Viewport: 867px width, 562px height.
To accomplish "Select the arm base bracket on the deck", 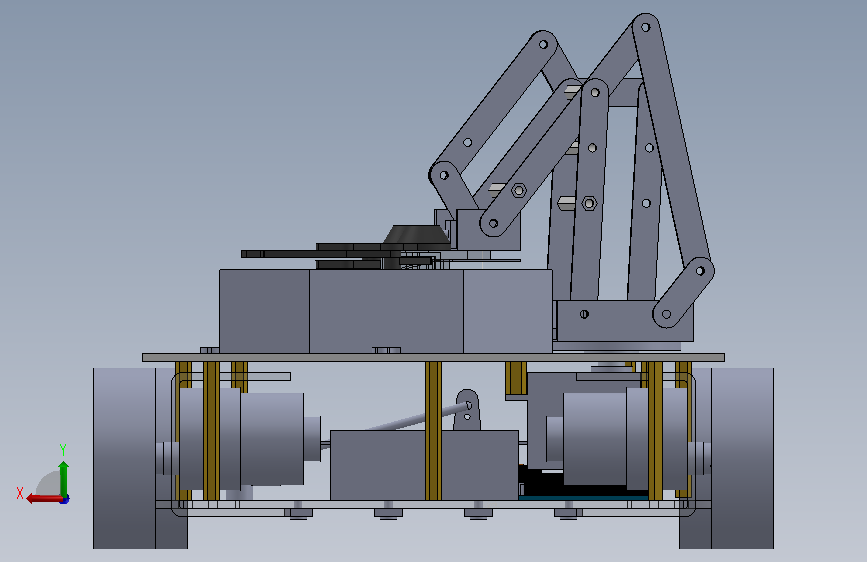I will [x=625, y=321].
